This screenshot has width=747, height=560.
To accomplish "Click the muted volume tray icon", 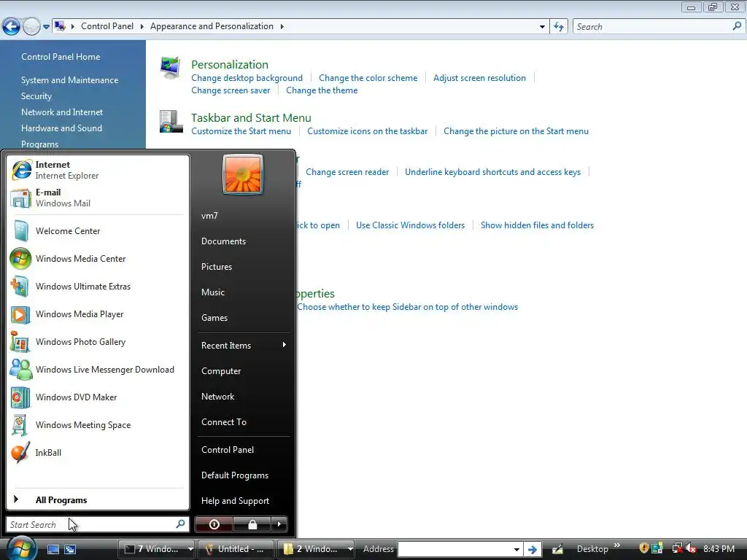I will pos(691,548).
